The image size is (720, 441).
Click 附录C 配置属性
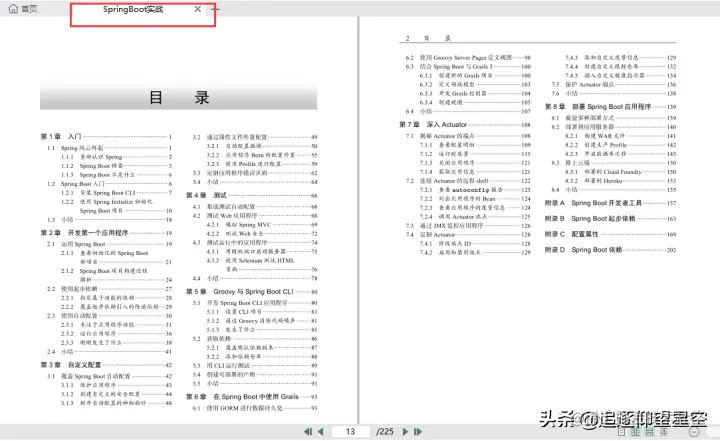pyautogui.click(x=610, y=234)
